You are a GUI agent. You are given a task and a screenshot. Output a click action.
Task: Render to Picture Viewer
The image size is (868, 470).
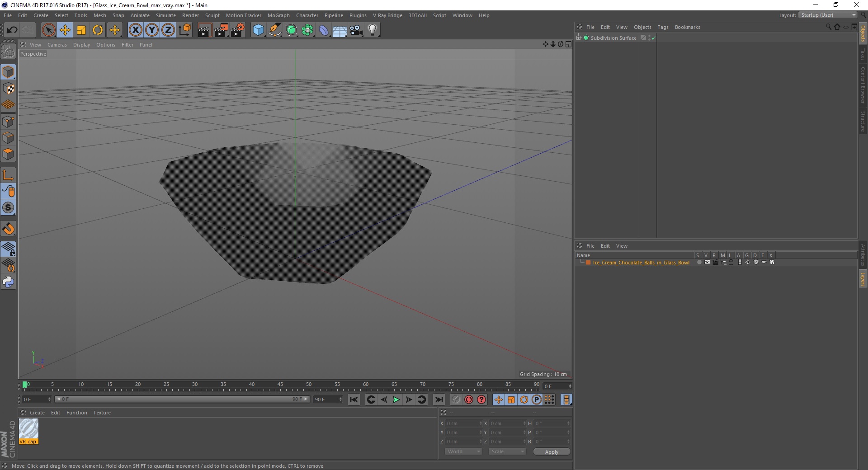tap(221, 30)
